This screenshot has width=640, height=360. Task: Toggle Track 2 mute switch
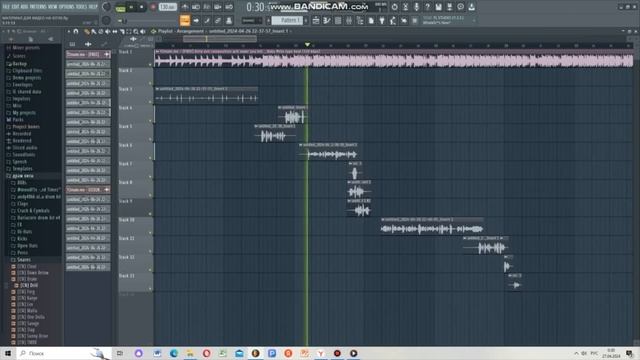tap(150, 83)
